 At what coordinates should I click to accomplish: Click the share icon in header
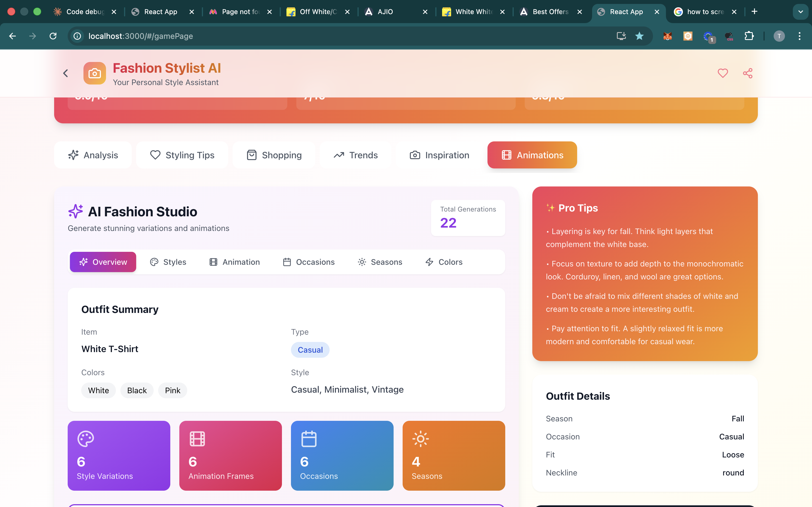pos(747,73)
